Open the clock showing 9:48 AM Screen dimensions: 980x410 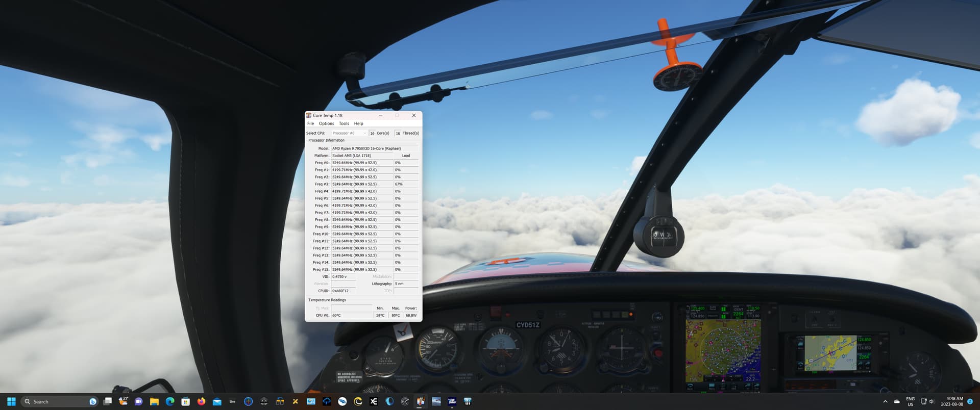tap(952, 401)
